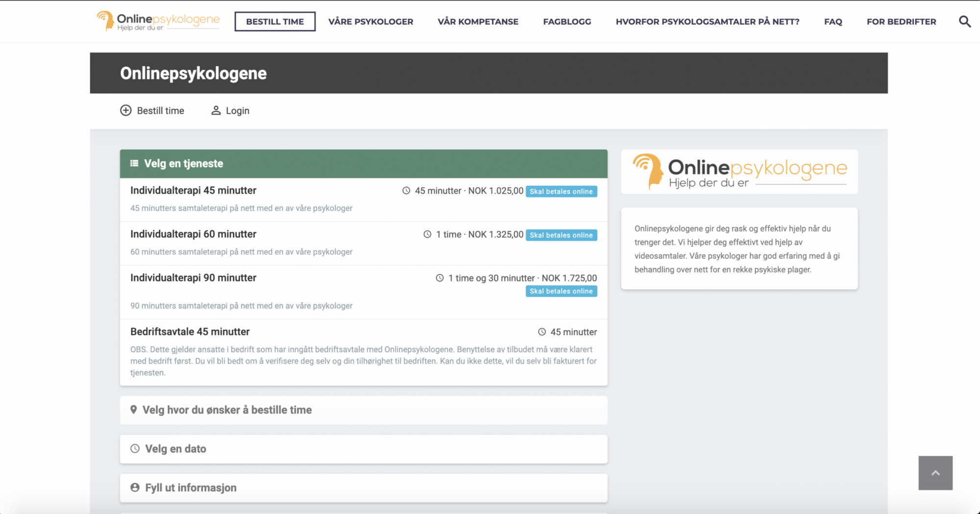The image size is (980, 514).
Task: Click the clock icon beside Velg en dato
Action: click(135, 448)
